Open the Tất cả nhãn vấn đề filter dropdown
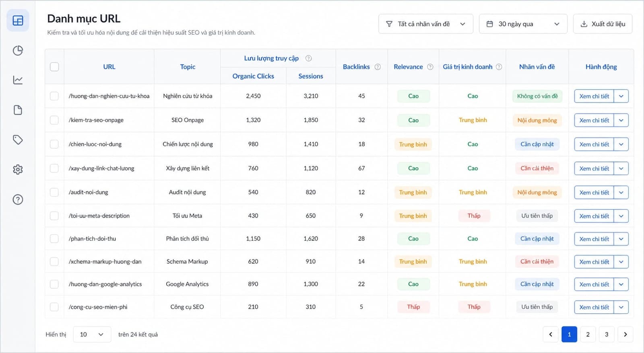Image resolution: width=644 pixels, height=353 pixels. [425, 24]
